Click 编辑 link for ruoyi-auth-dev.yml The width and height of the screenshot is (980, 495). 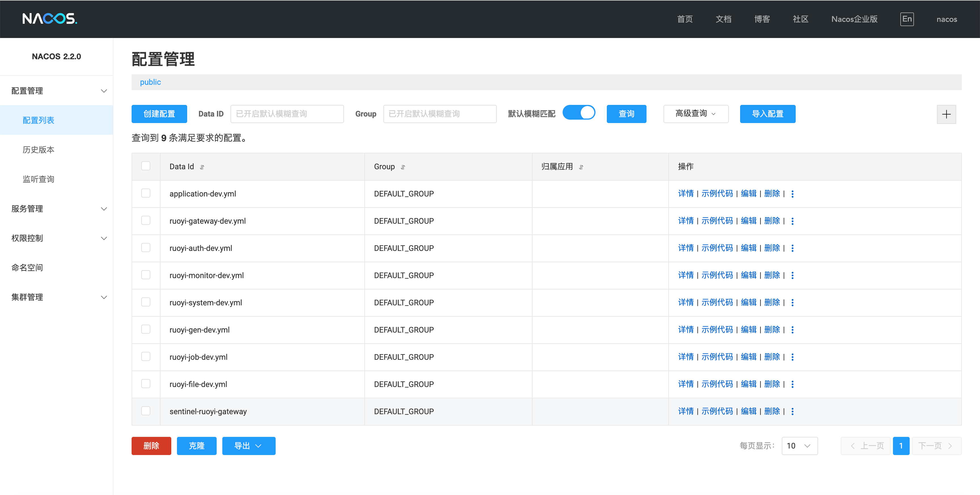coord(748,248)
